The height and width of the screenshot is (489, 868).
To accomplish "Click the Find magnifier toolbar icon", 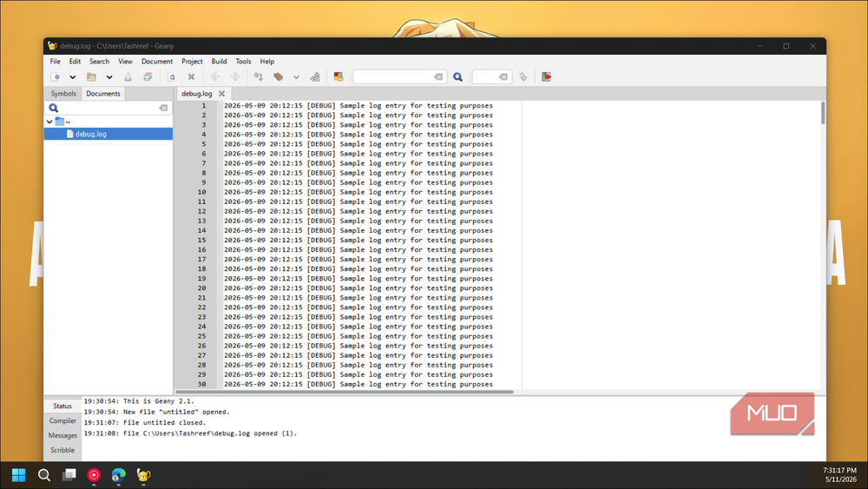I will pos(457,77).
